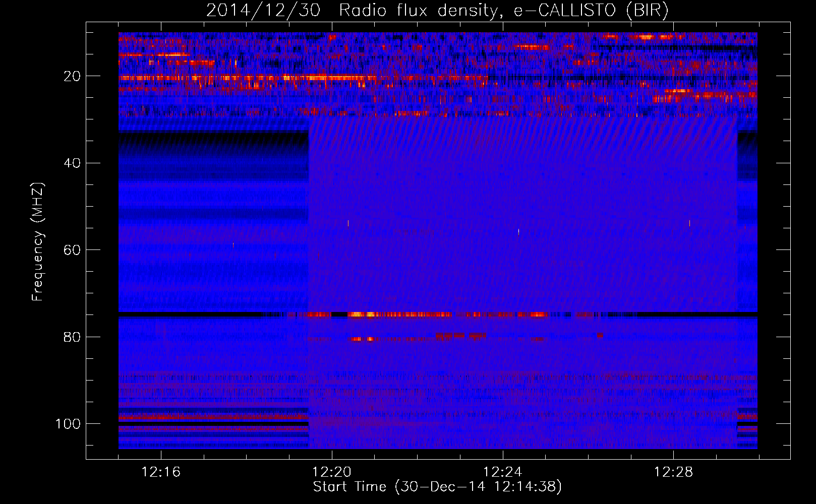Click the red emission patch near 80 MHz around 12:23
Screen dimensions: 816x504
click(460, 335)
